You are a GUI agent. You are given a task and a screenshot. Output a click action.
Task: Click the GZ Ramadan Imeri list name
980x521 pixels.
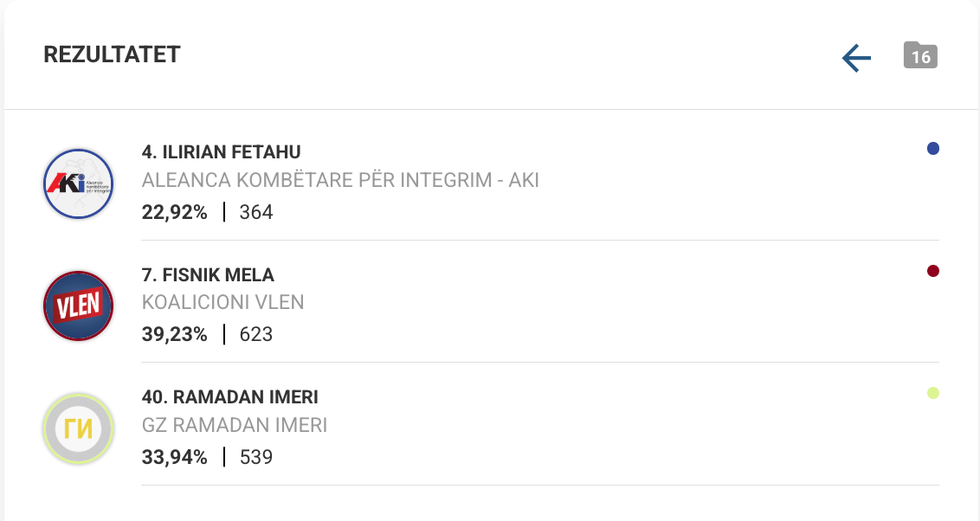click(x=235, y=425)
